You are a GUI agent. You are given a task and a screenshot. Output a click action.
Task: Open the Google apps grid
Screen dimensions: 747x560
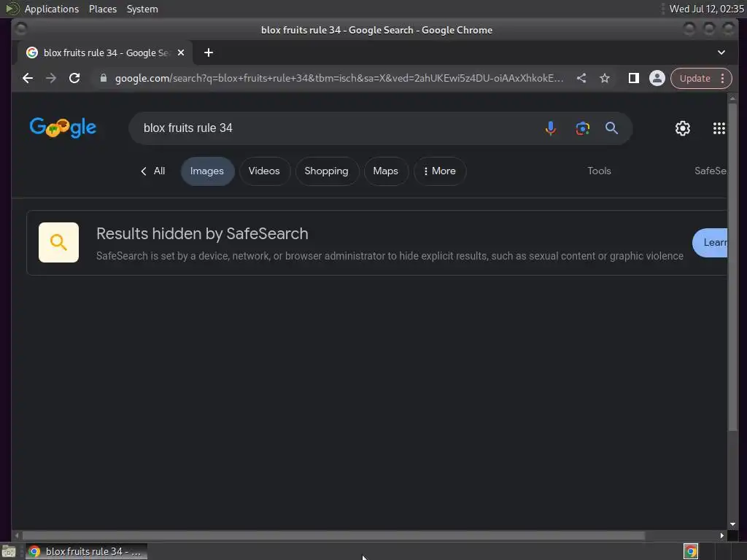(719, 128)
